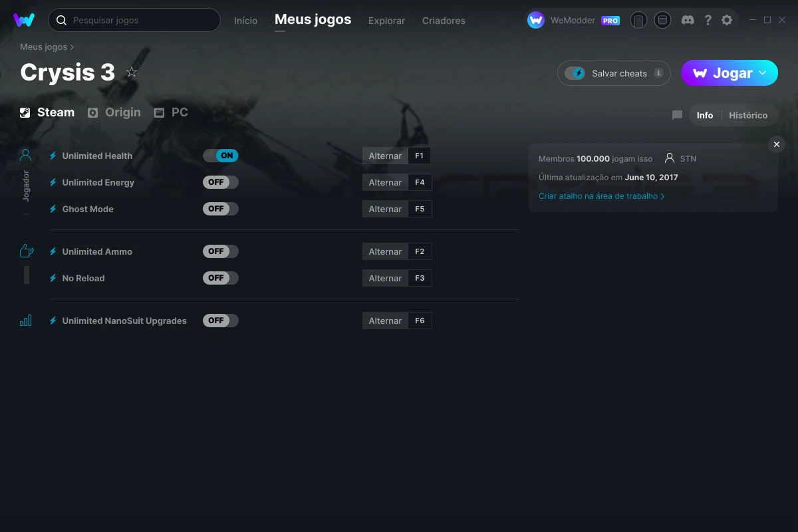Screen dimensions: 798x532
Task: Turn off Unlimited Health toggle
Action: (221, 156)
